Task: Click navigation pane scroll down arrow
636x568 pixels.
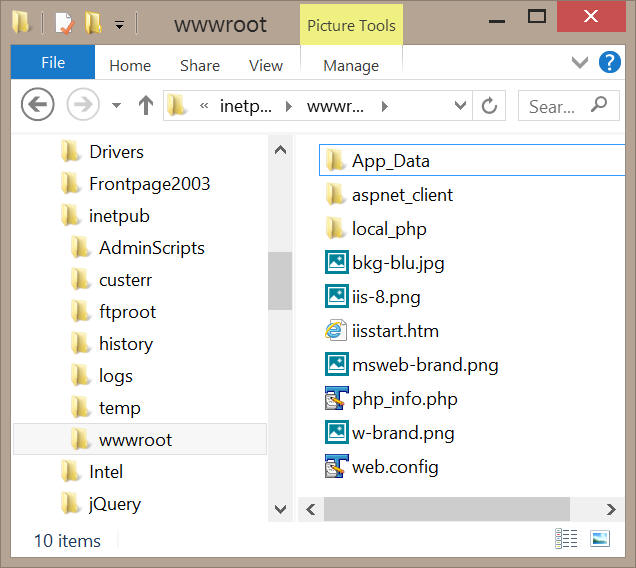Action: pos(280,509)
